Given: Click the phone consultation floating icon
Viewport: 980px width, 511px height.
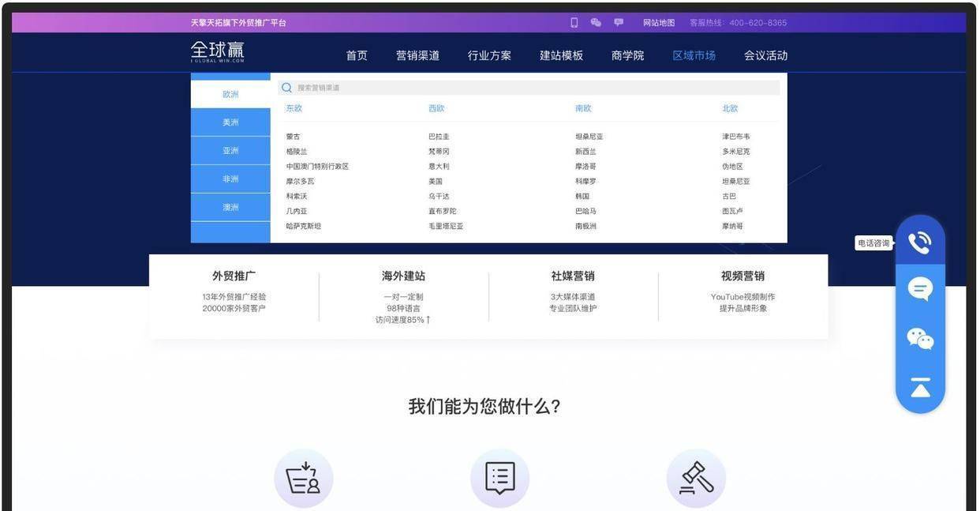Looking at the screenshot, I should click(920, 242).
